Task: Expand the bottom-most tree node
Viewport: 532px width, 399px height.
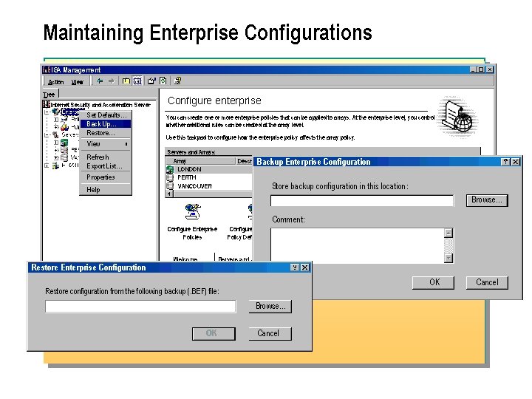Action: 47,166
